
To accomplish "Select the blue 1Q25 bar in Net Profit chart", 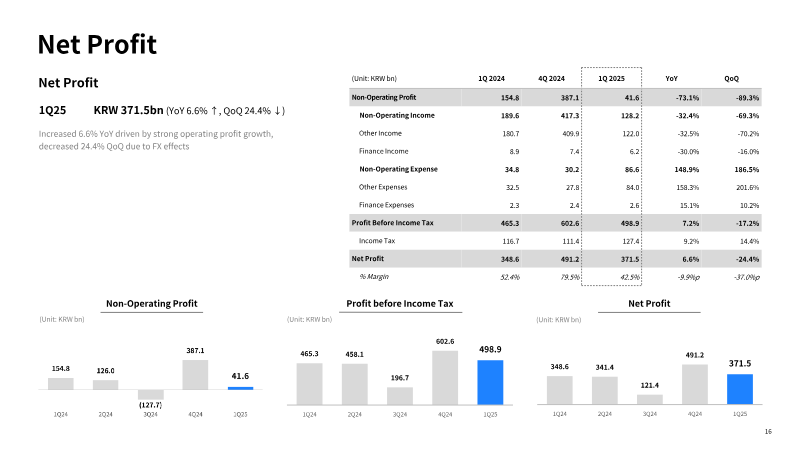I will point(740,389).
